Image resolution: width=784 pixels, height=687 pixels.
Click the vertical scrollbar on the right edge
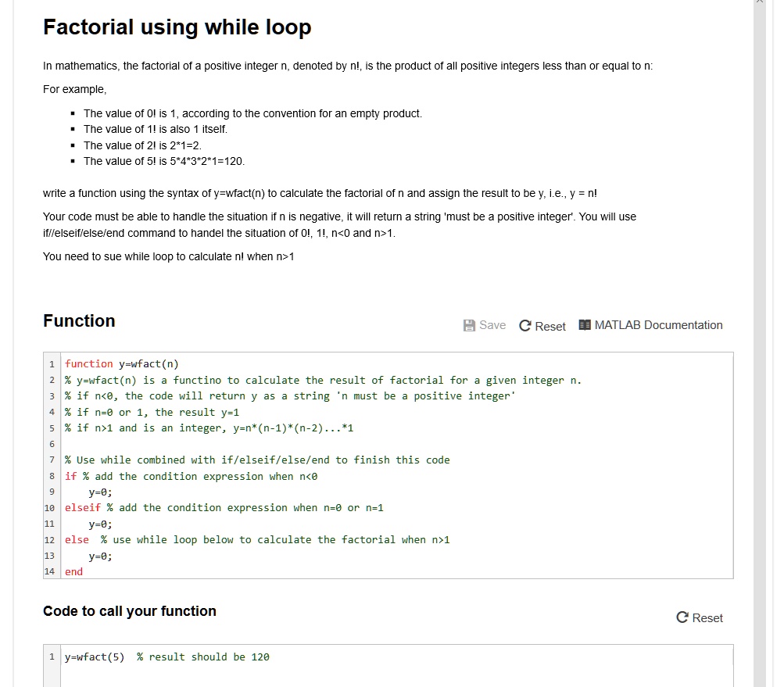coord(760,344)
